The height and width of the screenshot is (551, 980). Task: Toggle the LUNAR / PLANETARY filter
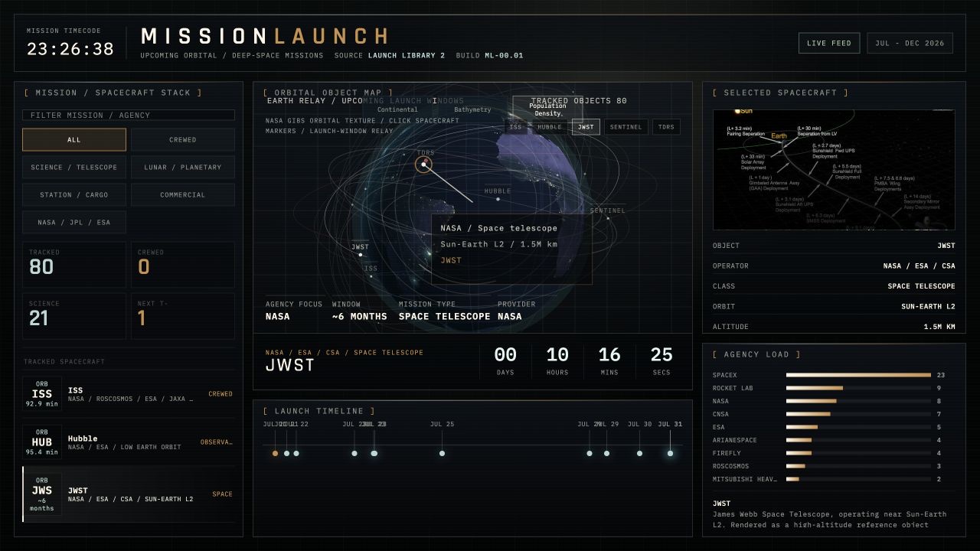(183, 167)
